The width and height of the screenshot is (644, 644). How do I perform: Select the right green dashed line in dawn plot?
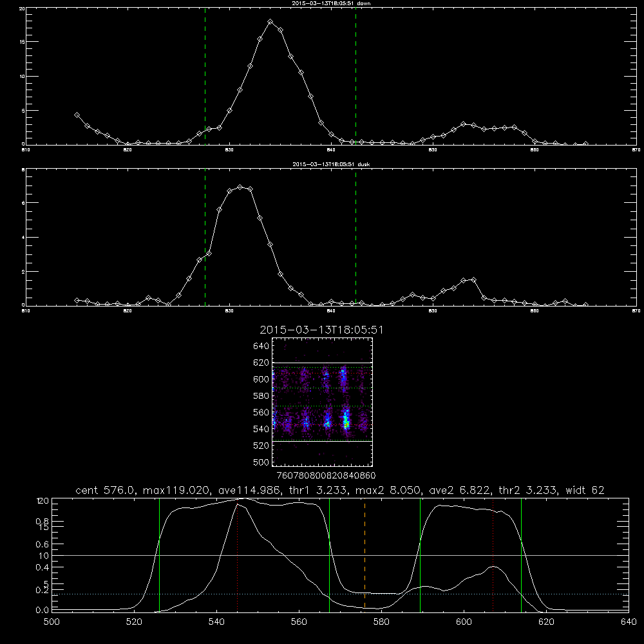(355, 76)
